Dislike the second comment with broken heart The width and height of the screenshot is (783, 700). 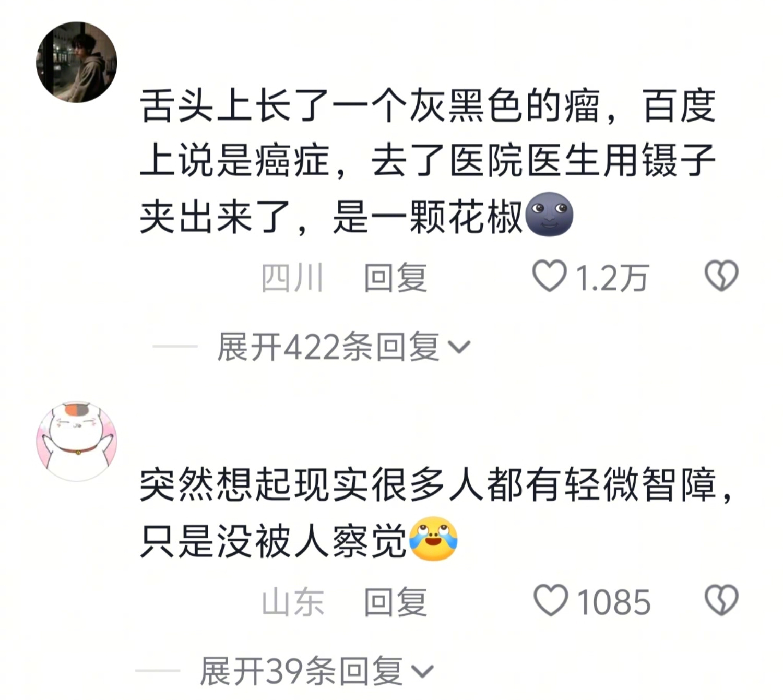[x=721, y=600]
